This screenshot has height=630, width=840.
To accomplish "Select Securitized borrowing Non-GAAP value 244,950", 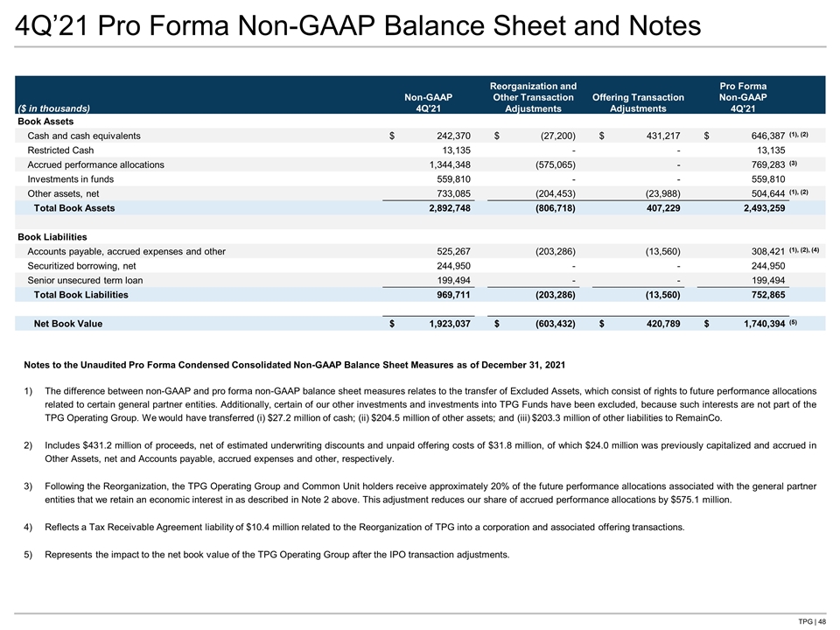I will 454,266.
